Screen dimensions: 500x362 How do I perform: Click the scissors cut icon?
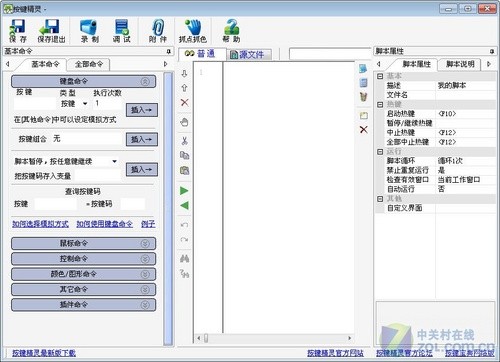tap(184, 141)
